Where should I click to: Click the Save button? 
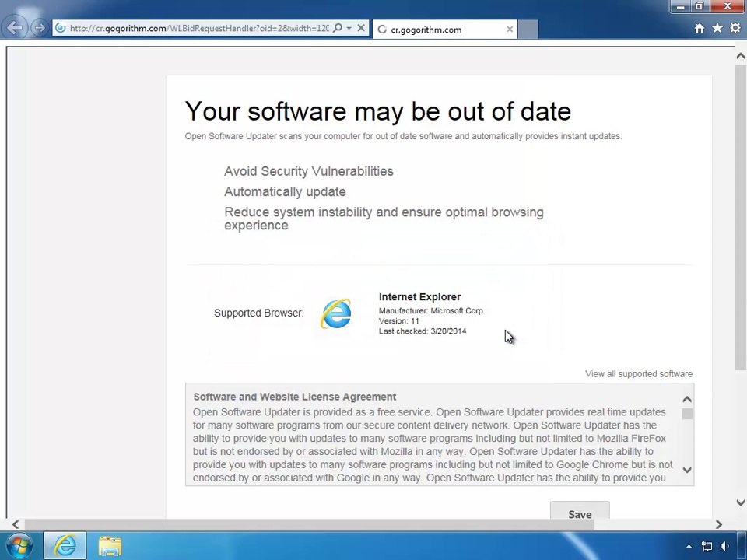pos(580,510)
